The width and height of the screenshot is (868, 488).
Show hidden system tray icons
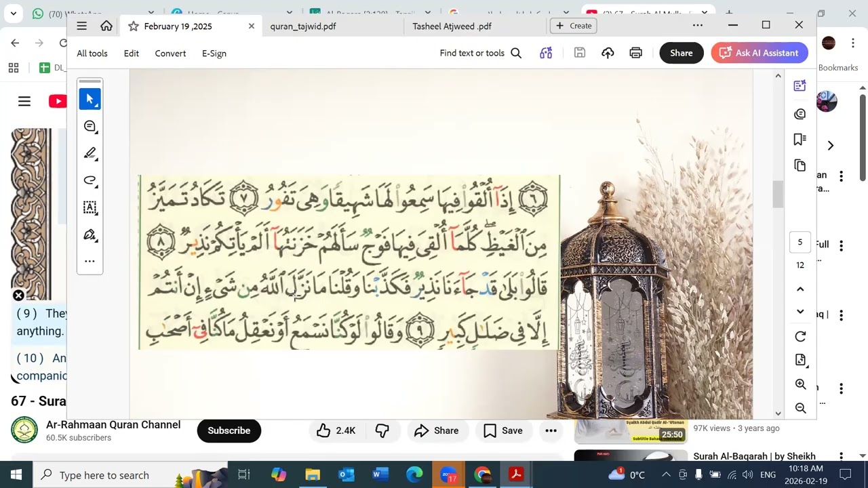[666, 474]
